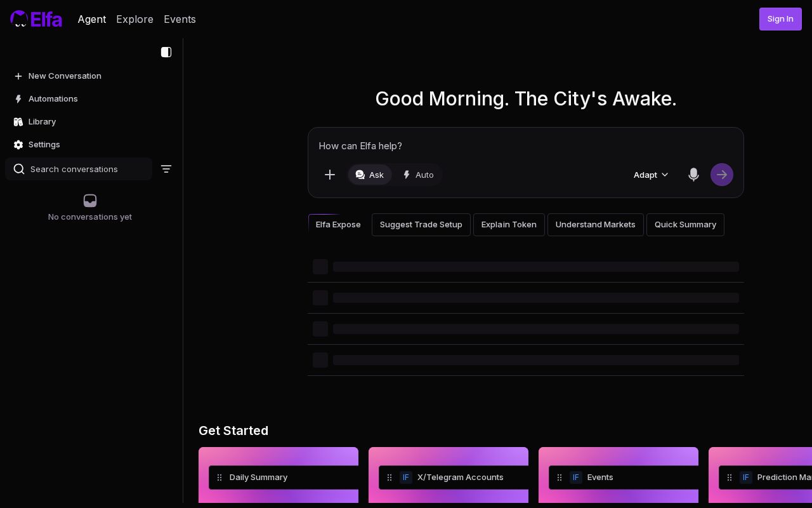The image size is (812, 508).
Task: Send the prompt with the arrow button
Action: click(x=722, y=175)
